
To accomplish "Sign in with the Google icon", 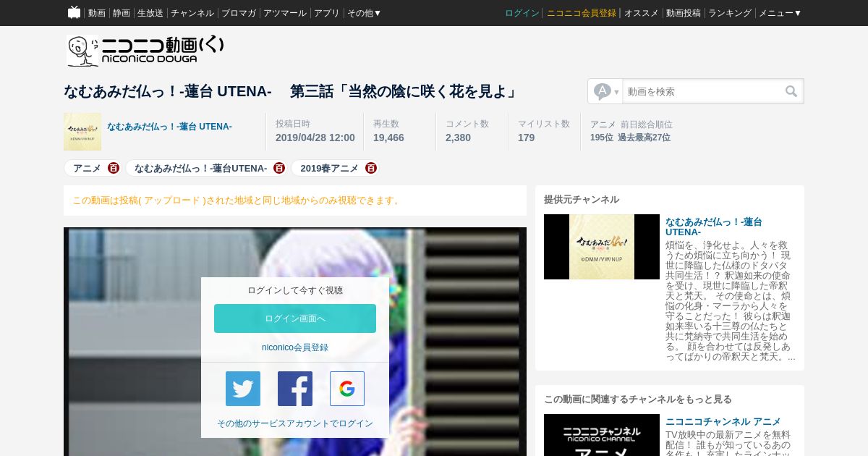I will 347,389.
